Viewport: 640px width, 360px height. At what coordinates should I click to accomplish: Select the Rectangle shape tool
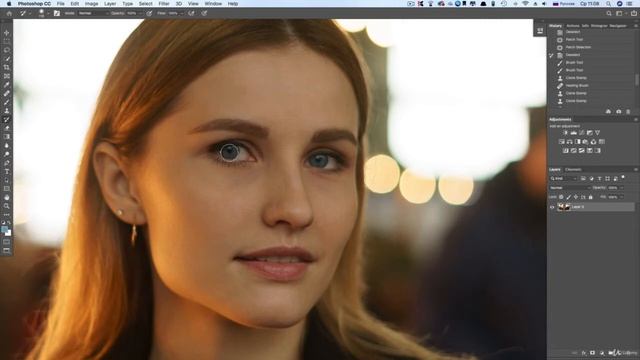tap(7, 189)
